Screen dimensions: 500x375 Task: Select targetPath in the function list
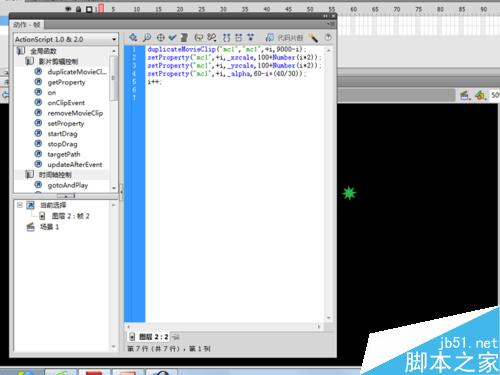[x=64, y=154]
